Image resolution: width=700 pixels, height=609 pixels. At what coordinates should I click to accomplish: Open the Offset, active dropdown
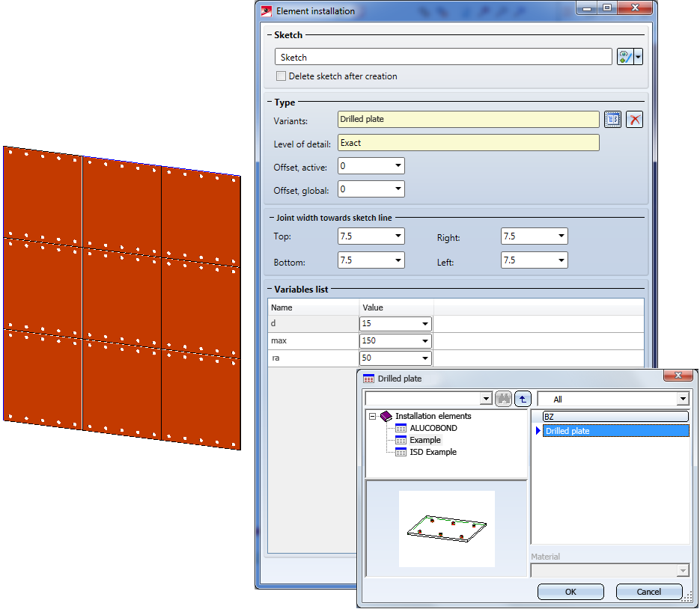tap(398, 166)
